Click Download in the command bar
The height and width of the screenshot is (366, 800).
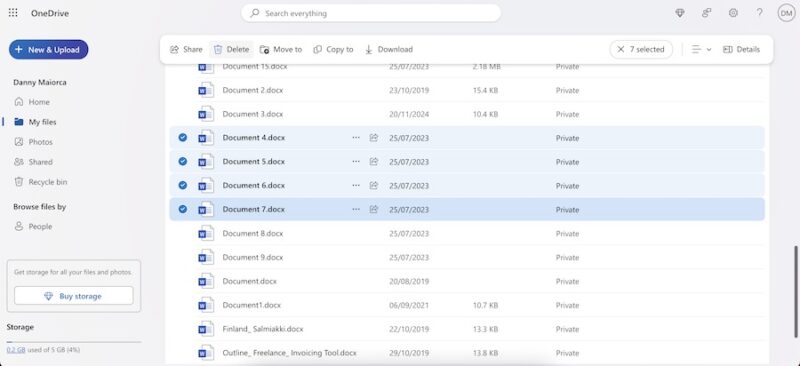(389, 50)
